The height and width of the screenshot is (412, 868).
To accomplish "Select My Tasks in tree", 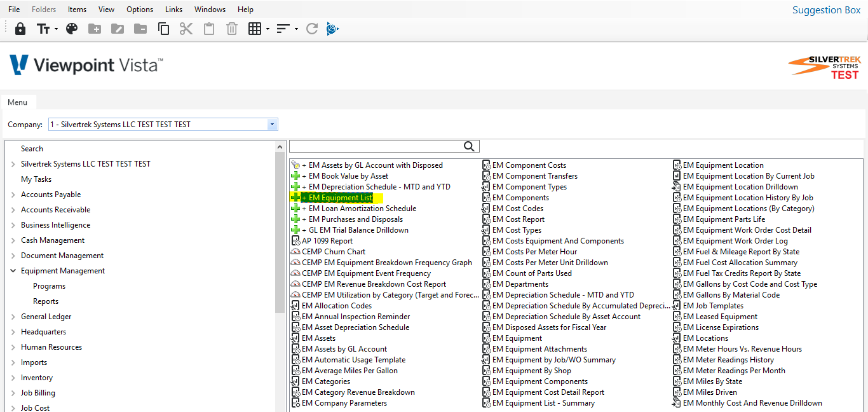I will (x=36, y=179).
